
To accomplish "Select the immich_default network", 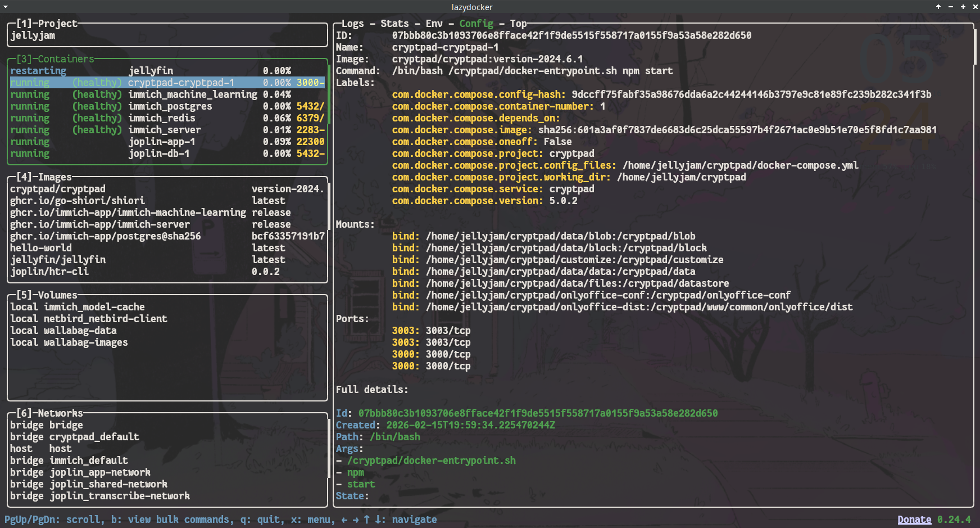I will (167, 461).
